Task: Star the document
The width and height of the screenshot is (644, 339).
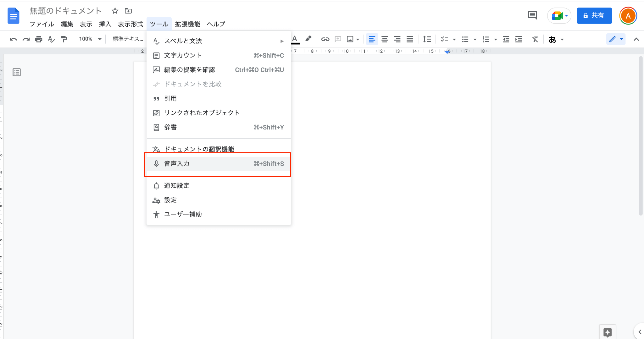Action: (115, 11)
